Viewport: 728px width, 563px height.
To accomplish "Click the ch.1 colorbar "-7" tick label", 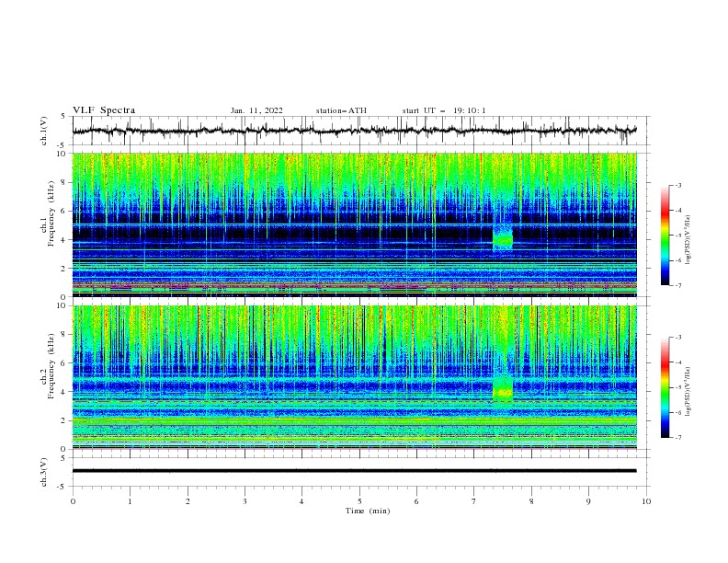I will 678,285.
